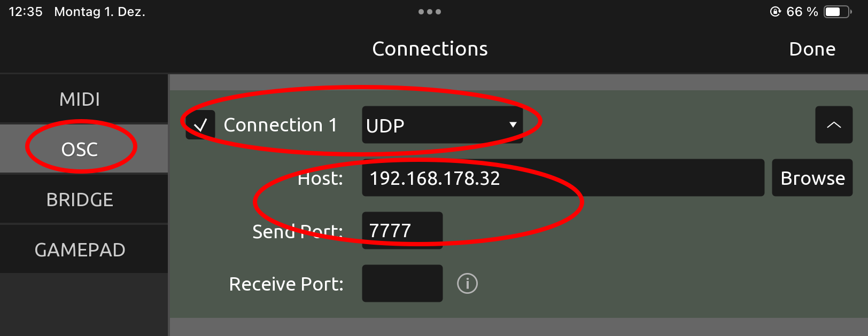Click the dropdown arrow next to UDP
The height and width of the screenshot is (336, 868).
(x=513, y=125)
